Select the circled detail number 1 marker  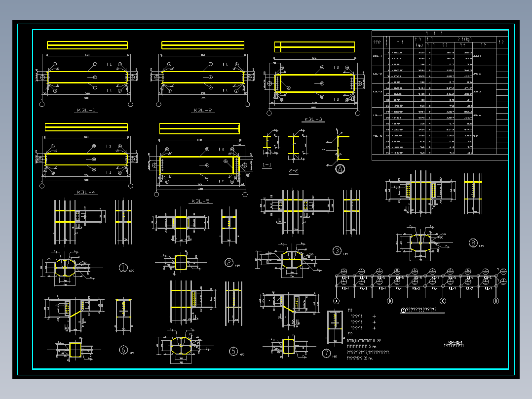coord(123,268)
